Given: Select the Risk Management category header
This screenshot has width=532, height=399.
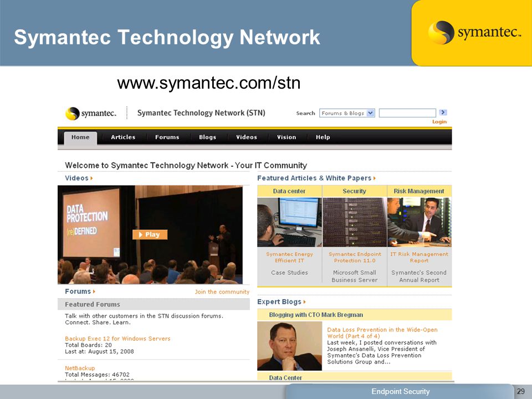Looking at the screenshot, I should click(419, 191).
